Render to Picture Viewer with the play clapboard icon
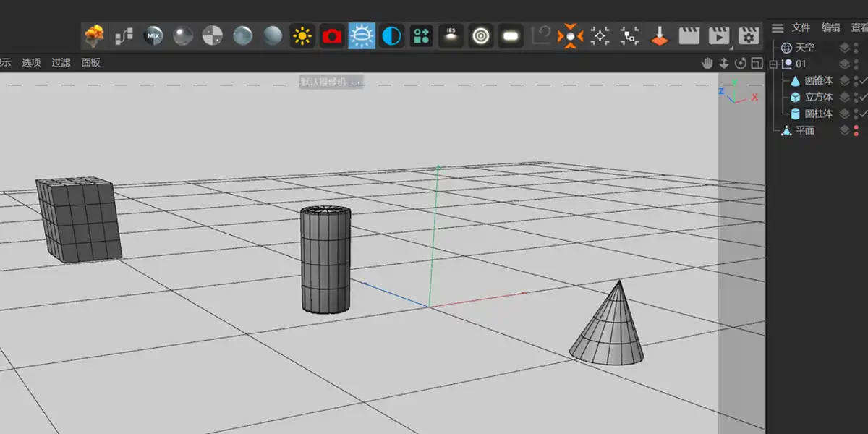 pos(718,34)
